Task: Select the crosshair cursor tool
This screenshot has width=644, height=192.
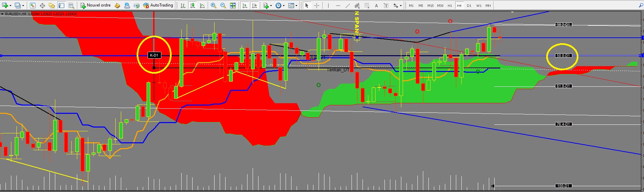Action: click(x=317, y=5)
